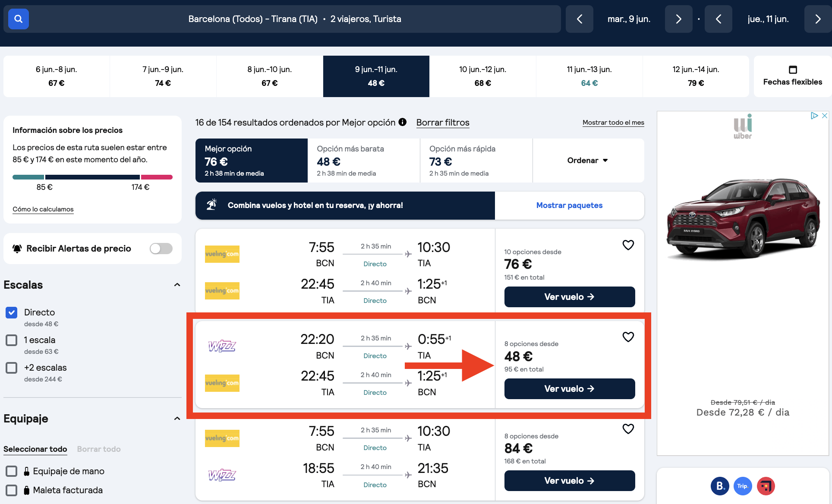Click the Booking.com circle icon at bottom right

point(719,486)
